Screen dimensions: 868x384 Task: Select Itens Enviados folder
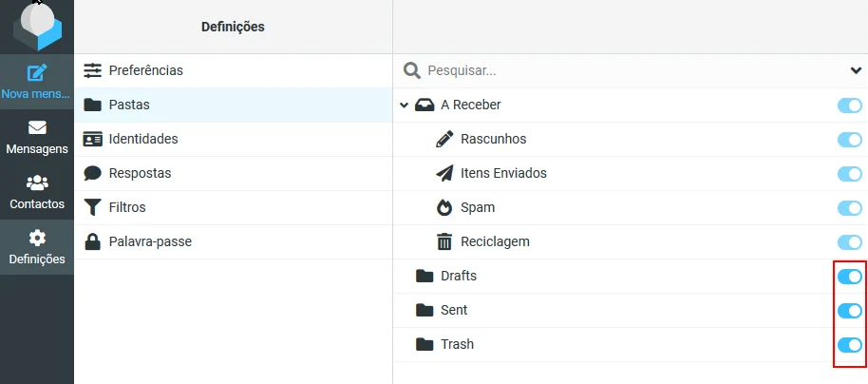point(502,173)
